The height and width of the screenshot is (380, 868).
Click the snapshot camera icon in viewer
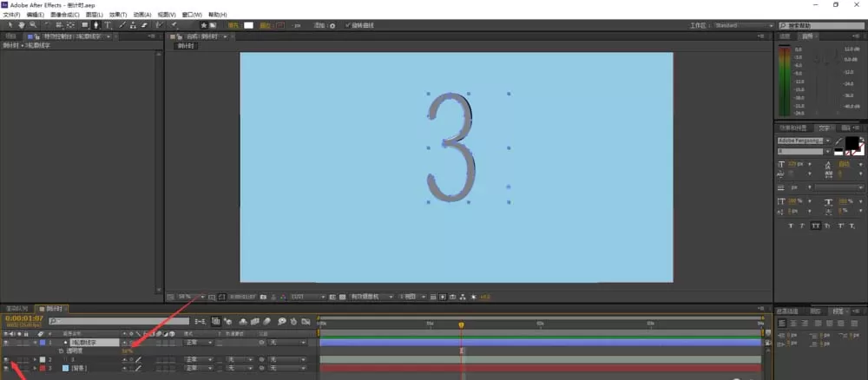[263, 297]
